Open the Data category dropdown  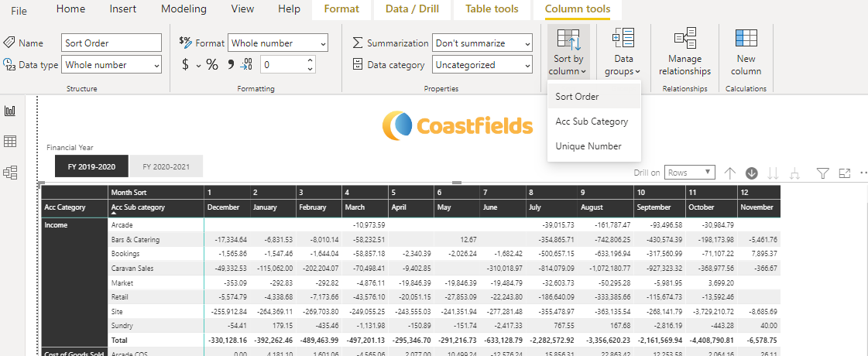pyautogui.click(x=482, y=65)
